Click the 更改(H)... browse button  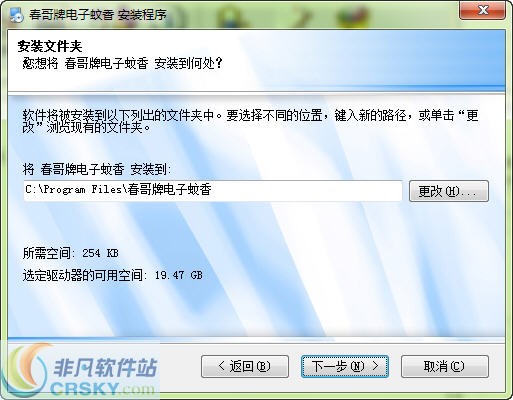click(449, 191)
